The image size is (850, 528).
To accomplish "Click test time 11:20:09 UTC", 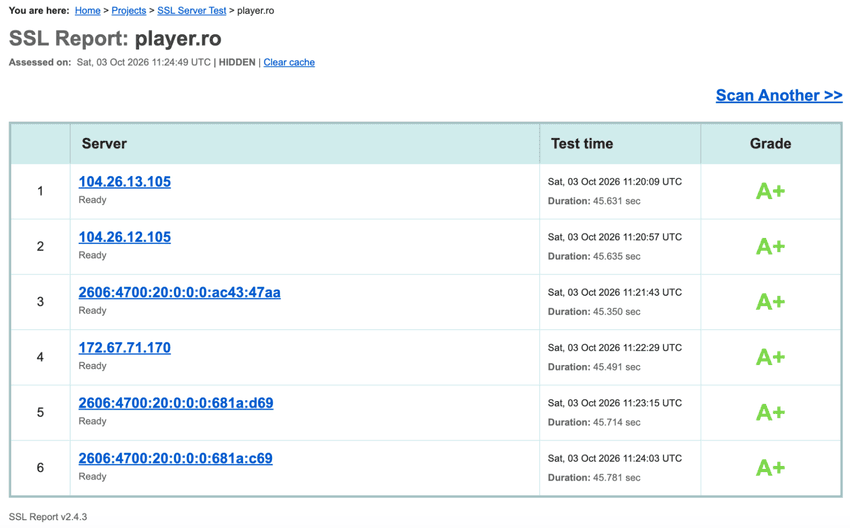I will [x=615, y=182].
